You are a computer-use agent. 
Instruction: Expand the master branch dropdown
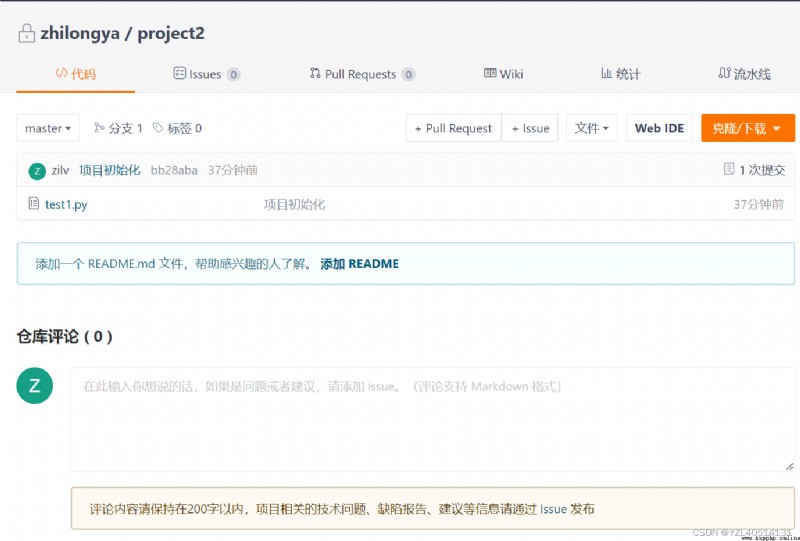[48, 128]
